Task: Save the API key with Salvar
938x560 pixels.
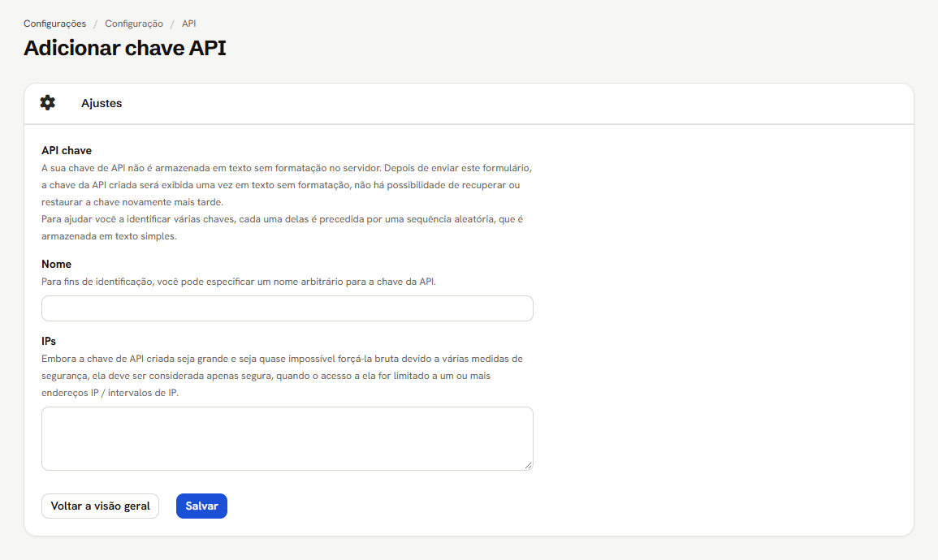Action: (201, 506)
